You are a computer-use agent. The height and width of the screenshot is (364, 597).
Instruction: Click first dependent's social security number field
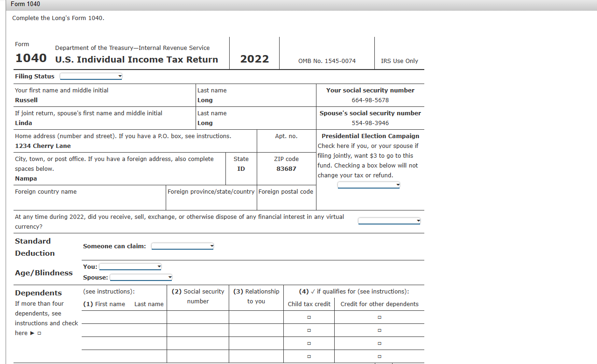click(198, 317)
